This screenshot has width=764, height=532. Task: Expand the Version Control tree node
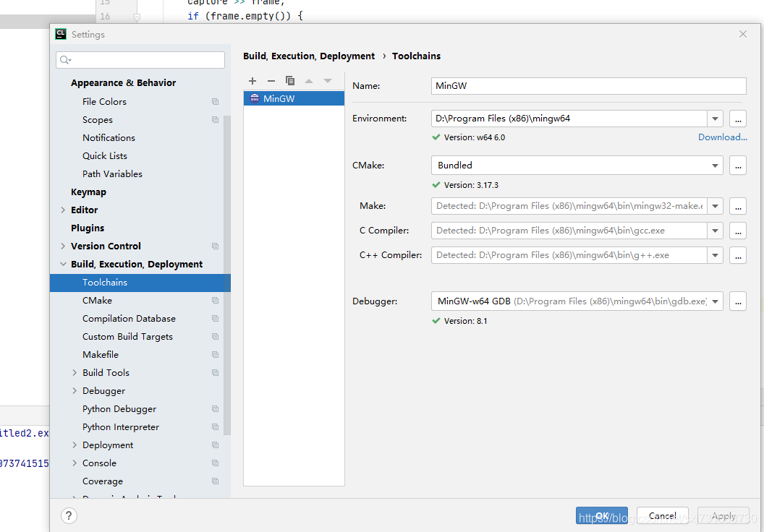[63, 246]
